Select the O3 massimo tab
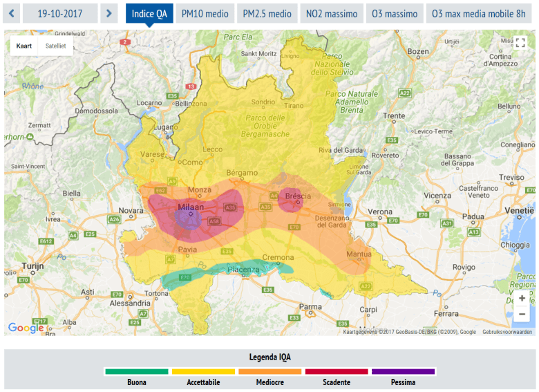The width and height of the screenshot is (539, 392). coord(395,14)
